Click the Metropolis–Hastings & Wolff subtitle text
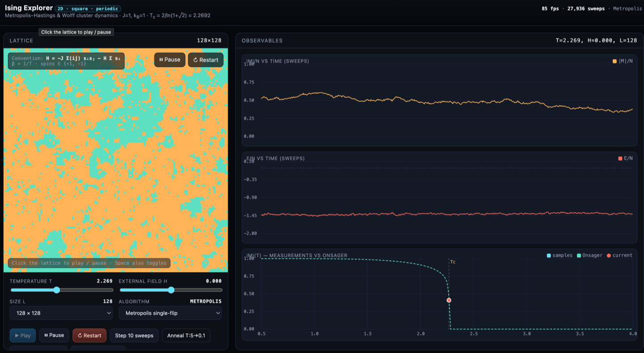 pyautogui.click(x=108, y=16)
